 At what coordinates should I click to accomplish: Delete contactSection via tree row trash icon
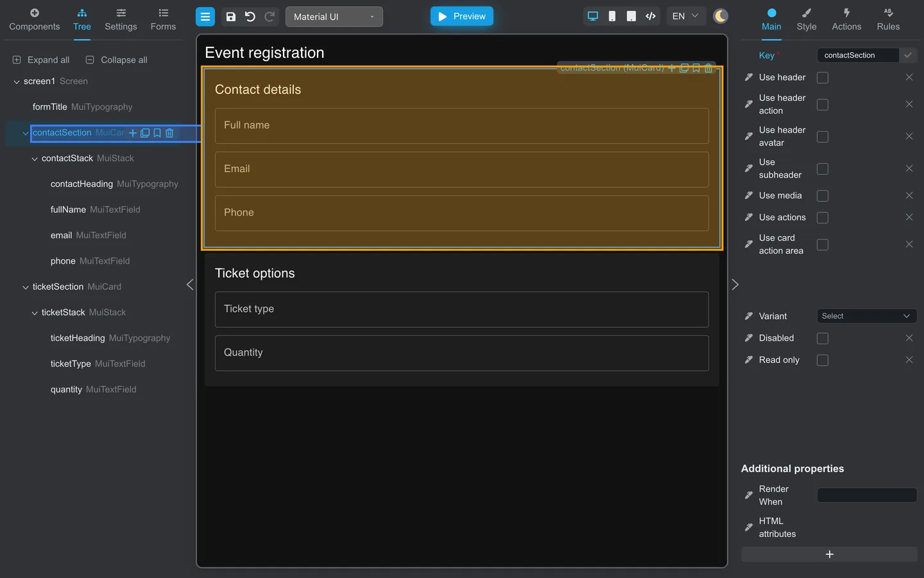(169, 133)
